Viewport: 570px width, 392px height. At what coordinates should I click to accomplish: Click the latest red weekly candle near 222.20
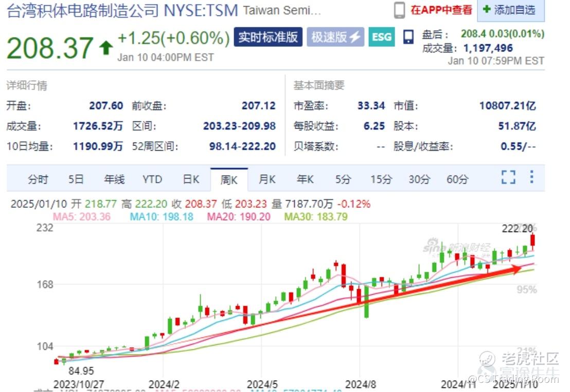532,240
